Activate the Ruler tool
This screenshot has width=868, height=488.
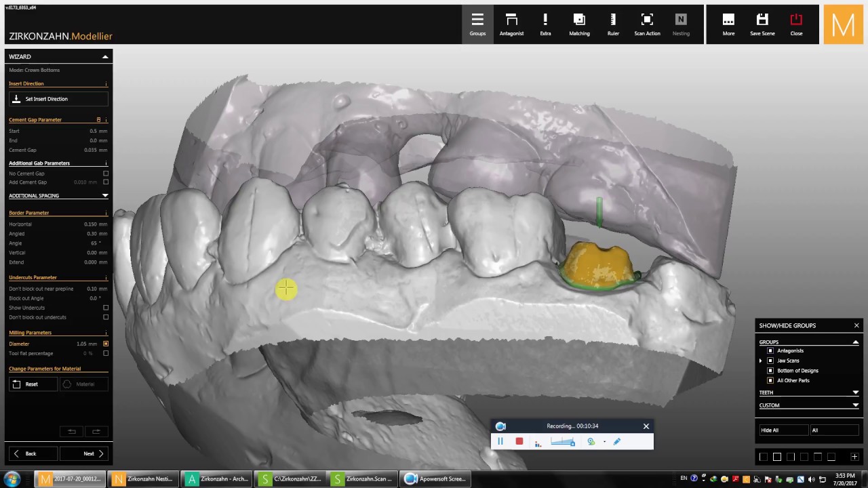pos(613,24)
